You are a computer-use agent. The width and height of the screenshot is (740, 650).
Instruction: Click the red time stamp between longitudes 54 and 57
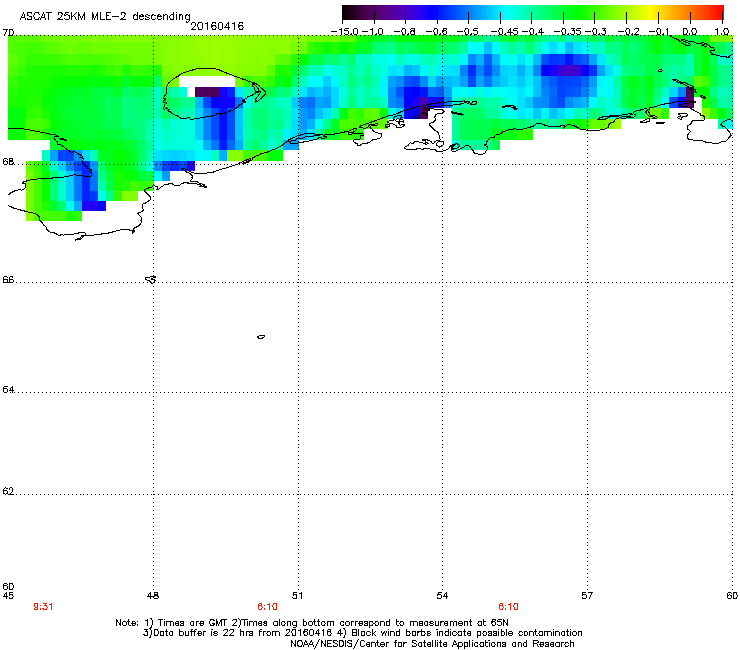[508, 607]
